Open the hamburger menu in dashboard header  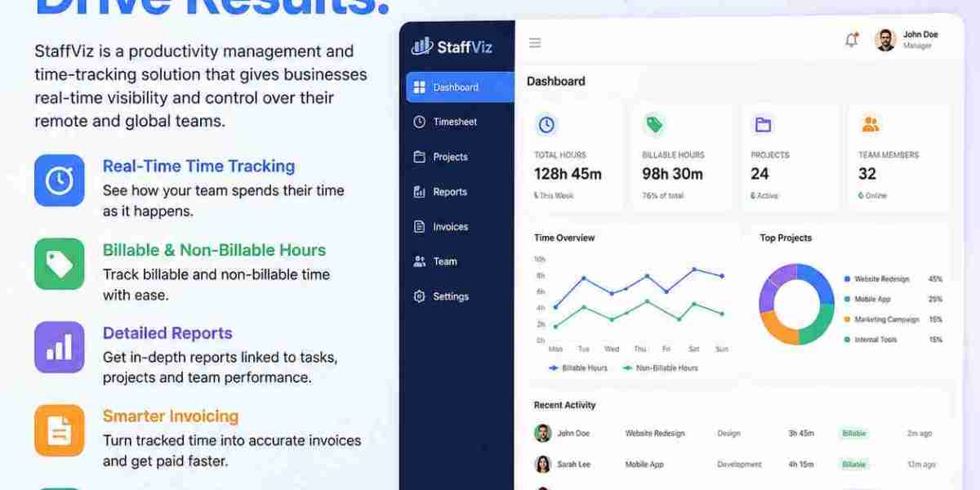(x=535, y=42)
